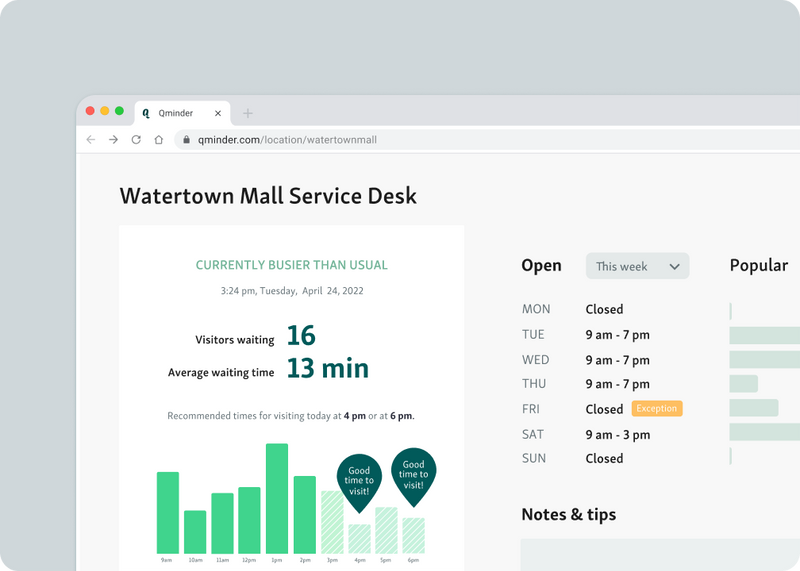Close the Qminder tab
The height and width of the screenshot is (571, 800).
click(x=218, y=113)
